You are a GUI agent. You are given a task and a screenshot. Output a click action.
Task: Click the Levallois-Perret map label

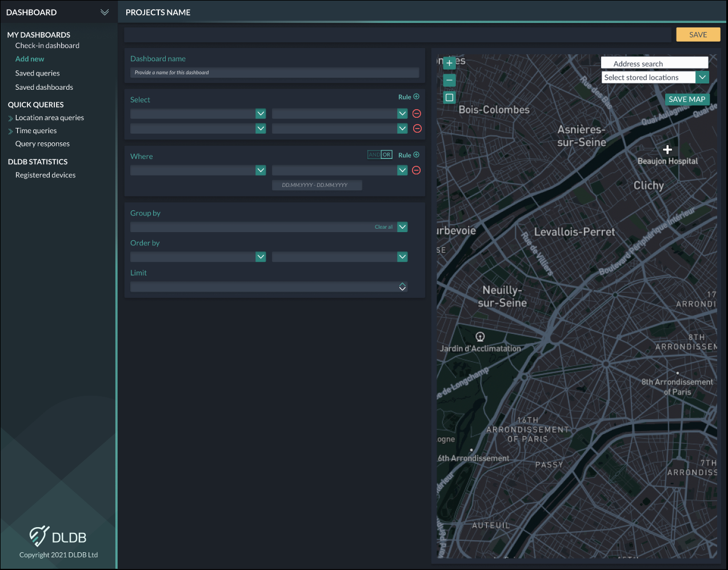575,232
